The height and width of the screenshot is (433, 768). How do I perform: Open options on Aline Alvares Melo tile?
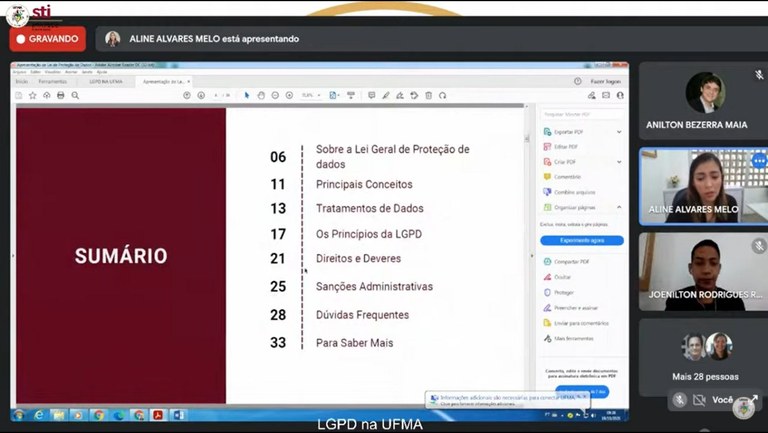click(x=759, y=161)
